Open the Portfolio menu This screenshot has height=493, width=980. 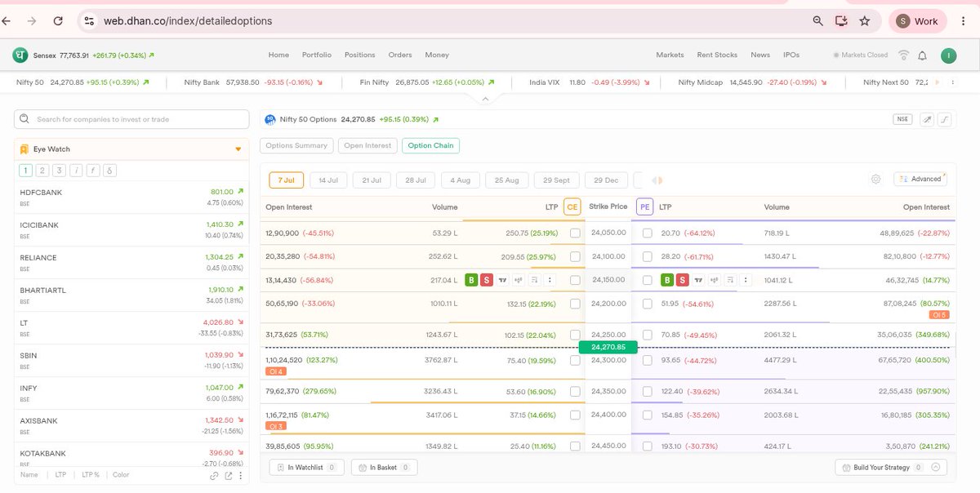tap(317, 56)
